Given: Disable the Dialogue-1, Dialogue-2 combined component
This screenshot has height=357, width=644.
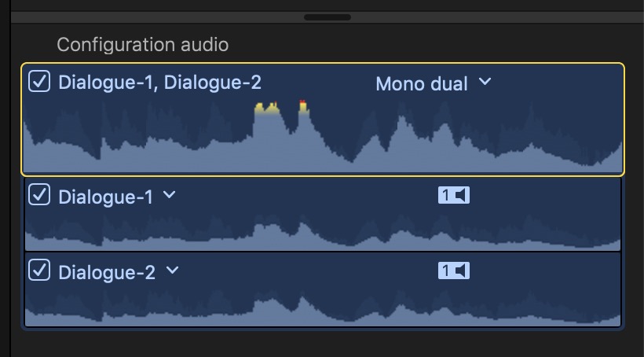Looking at the screenshot, I should tap(38, 81).
